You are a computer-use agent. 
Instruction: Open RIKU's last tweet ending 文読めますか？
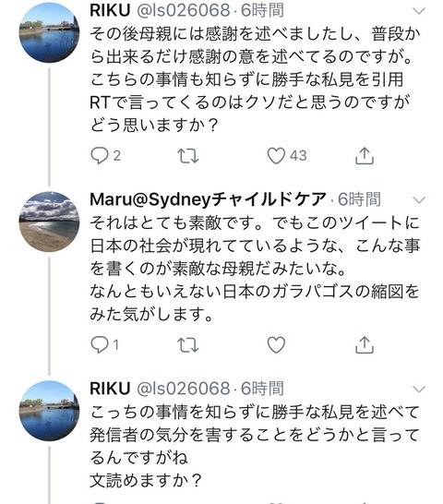[x=255, y=446]
